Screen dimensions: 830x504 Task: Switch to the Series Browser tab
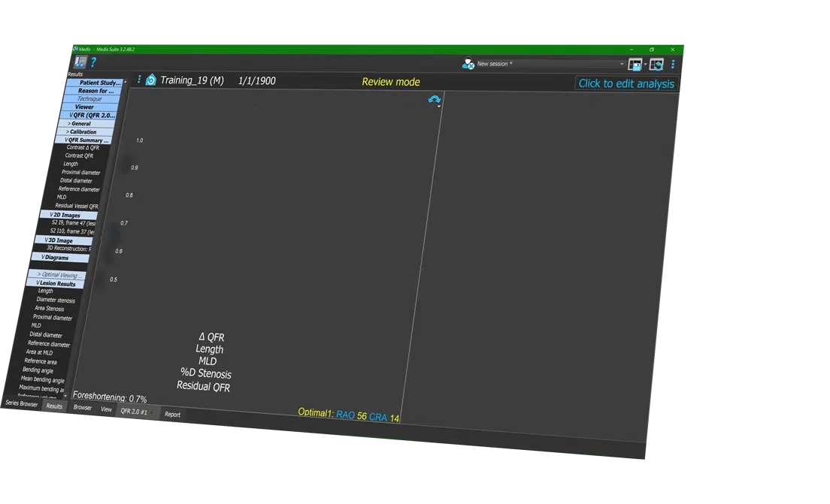coord(21,403)
